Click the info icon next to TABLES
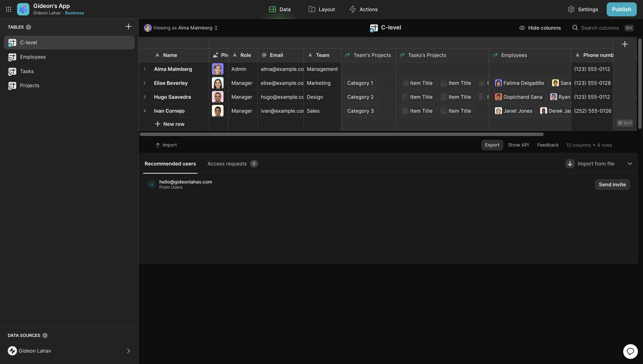This screenshot has height=364, width=643. (x=29, y=27)
